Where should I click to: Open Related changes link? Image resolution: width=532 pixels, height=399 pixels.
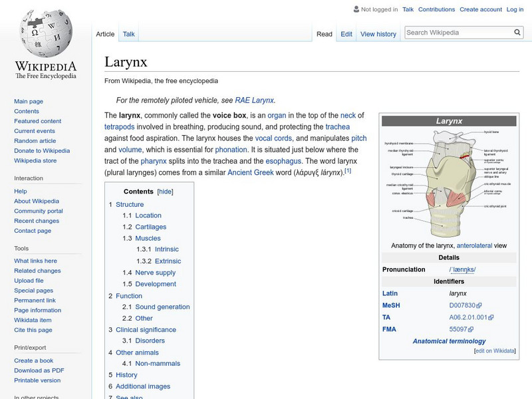coord(37,271)
